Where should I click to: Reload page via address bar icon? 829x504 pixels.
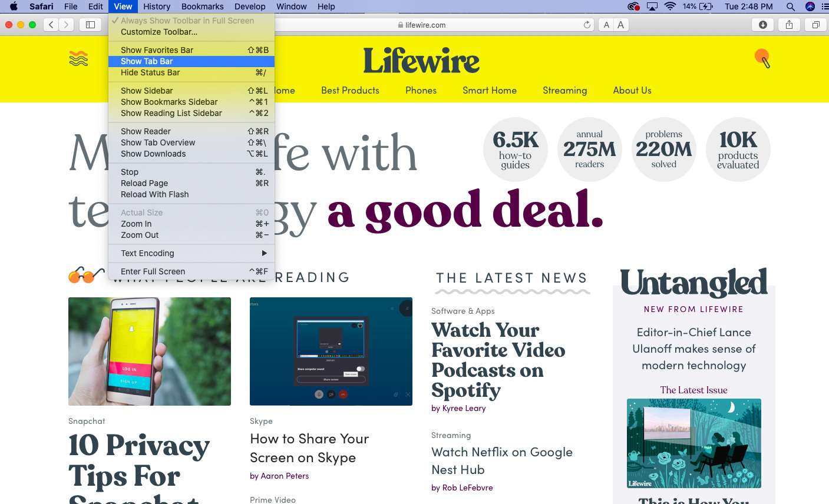coord(587,25)
